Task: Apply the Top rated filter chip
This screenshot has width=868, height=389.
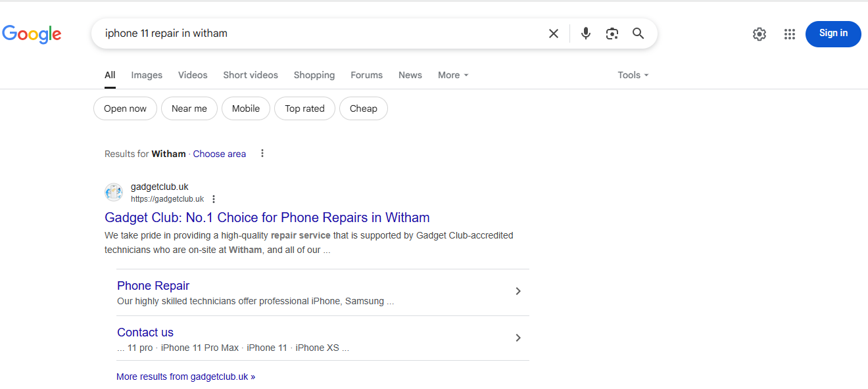Action: click(304, 108)
